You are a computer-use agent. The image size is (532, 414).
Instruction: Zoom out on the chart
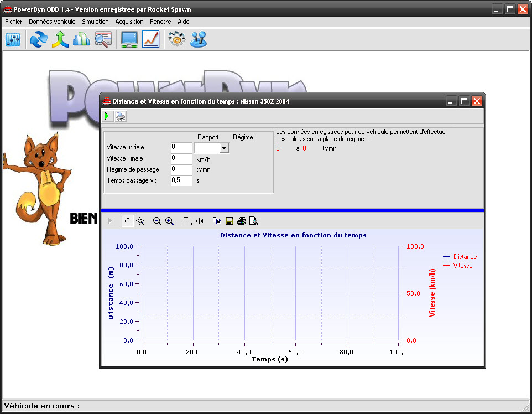pyautogui.click(x=157, y=221)
